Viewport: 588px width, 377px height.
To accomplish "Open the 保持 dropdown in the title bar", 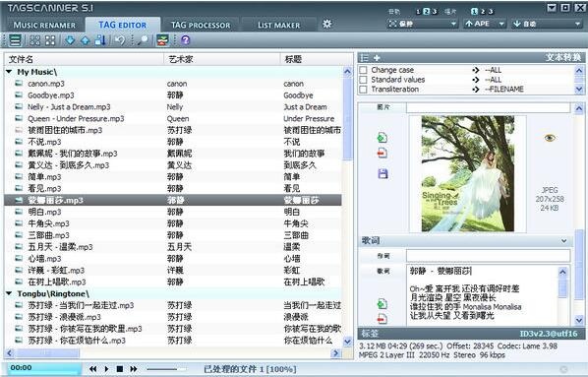I will pos(423,24).
